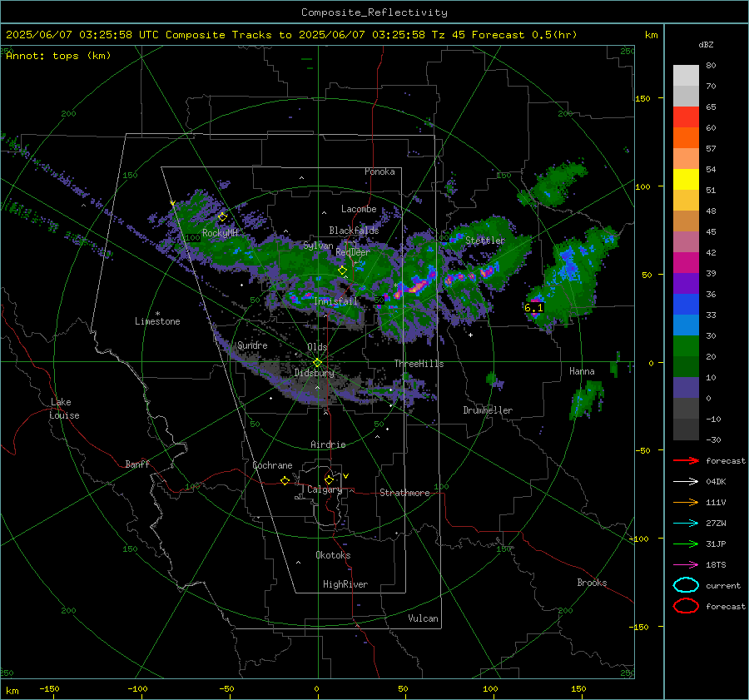Click the magenta 18TS arrow symbol
Screen dimensions: 749x700
click(x=686, y=565)
